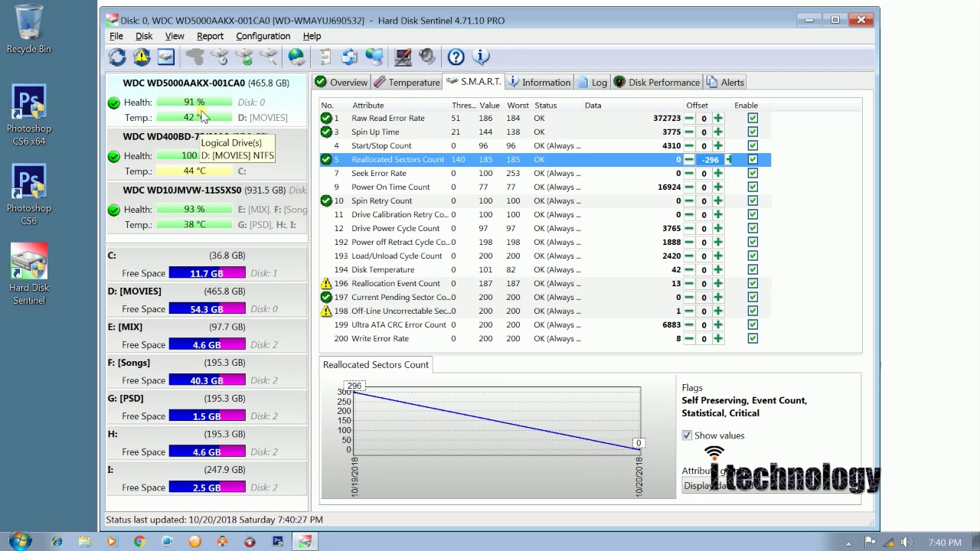Click the speaker sound toolbar icon

click(x=427, y=57)
